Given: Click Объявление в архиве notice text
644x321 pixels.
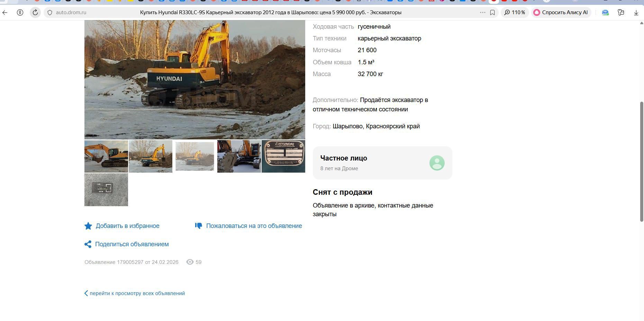Looking at the screenshot, I should [x=373, y=210].
